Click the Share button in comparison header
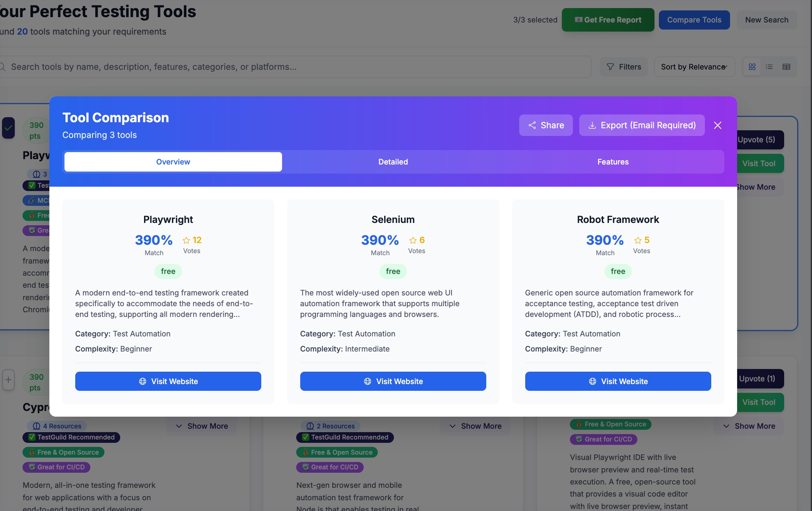The width and height of the screenshot is (812, 511). click(x=546, y=125)
